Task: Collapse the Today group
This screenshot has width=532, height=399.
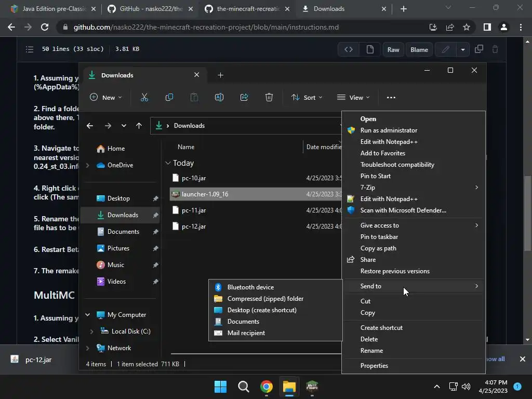Action: (x=168, y=163)
